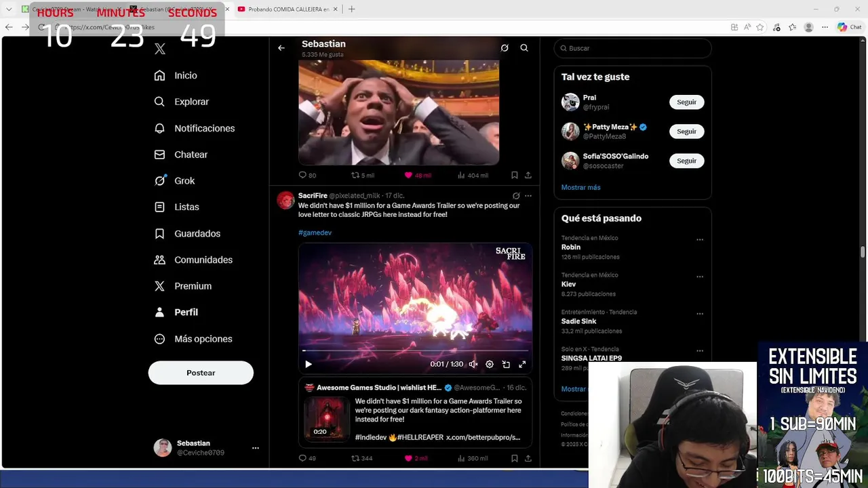Reply to the tweet with 80 comments
This screenshot has width=868, height=488.
tap(307, 175)
